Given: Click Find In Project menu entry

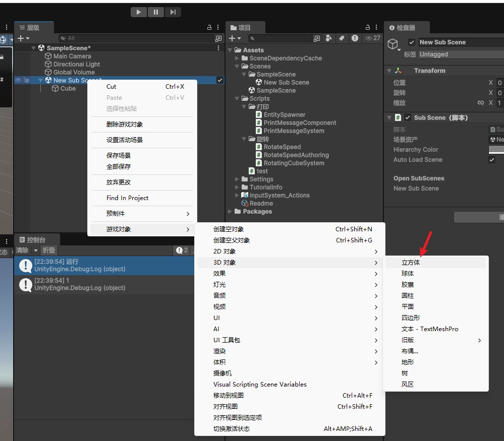Looking at the screenshot, I should point(142,198).
